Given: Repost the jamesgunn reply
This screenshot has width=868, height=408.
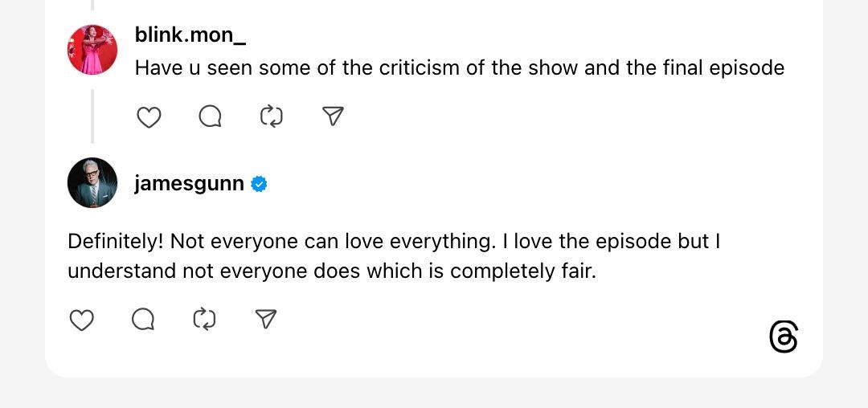Looking at the screenshot, I should click(x=204, y=320).
